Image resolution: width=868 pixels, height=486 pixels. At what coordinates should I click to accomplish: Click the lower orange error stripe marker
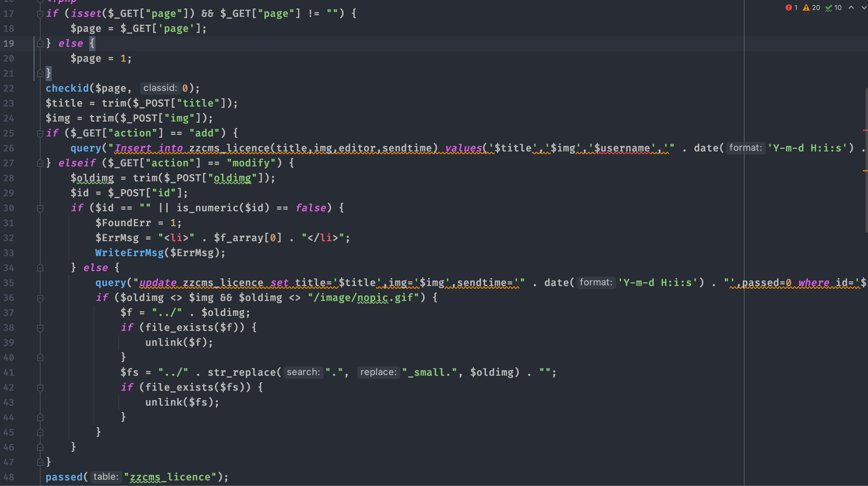click(865, 171)
